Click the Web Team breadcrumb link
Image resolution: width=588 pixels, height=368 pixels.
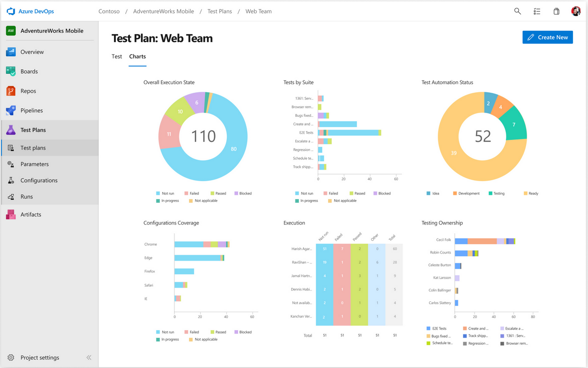click(259, 11)
